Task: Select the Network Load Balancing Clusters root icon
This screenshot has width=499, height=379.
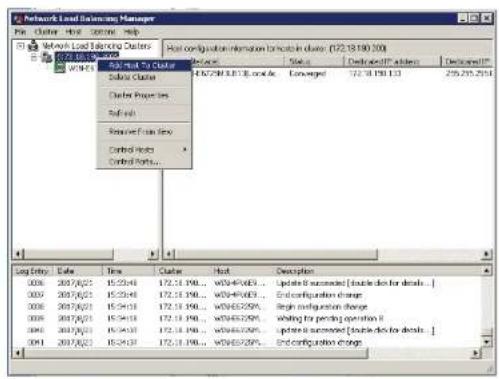Action: click(x=33, y=46)
